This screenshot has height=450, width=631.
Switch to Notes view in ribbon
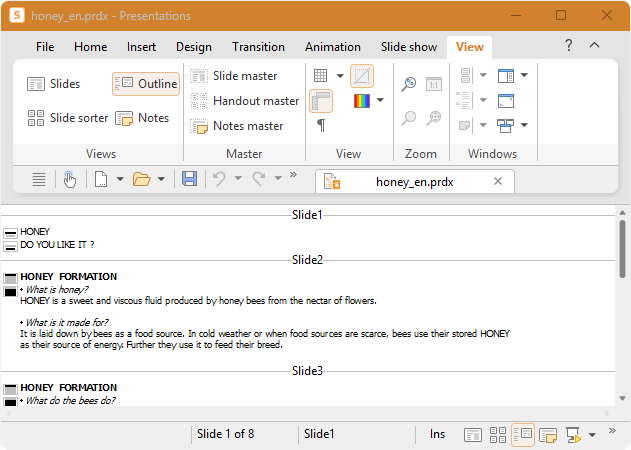(142, 118)
